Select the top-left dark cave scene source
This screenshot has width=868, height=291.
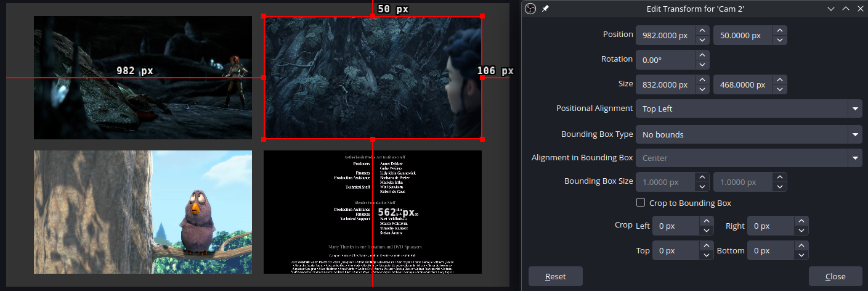[x=143, y=78]
